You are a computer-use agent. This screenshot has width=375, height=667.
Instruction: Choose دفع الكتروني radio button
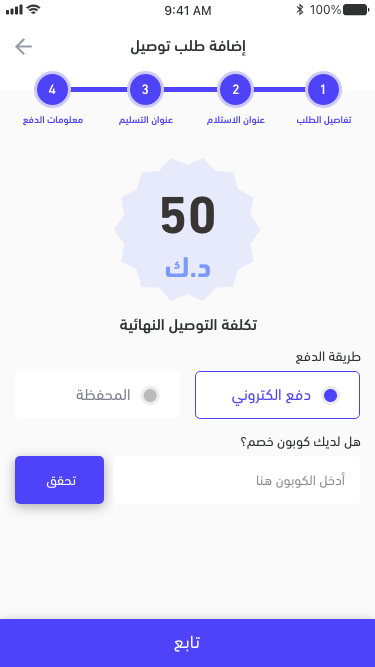pos(330,396)
